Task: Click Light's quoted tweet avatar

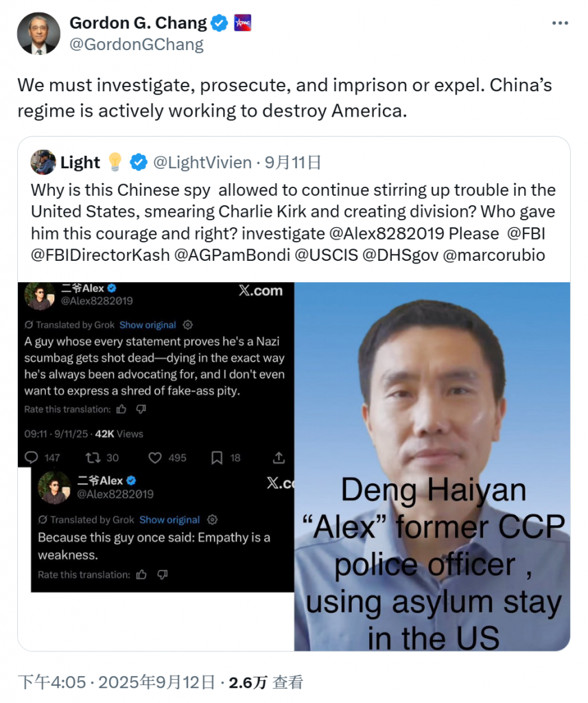Action: (x=43, y=162)
